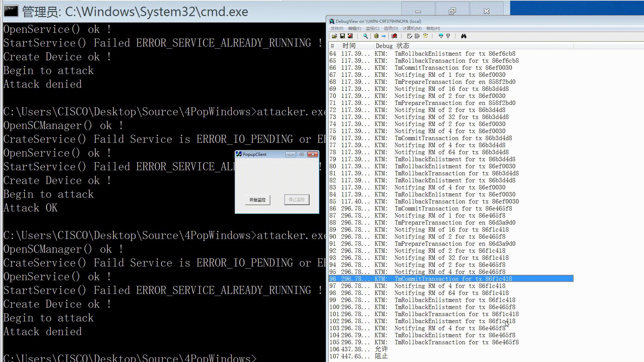Click the Autoscroll icon in toolbar

(417, 36)
